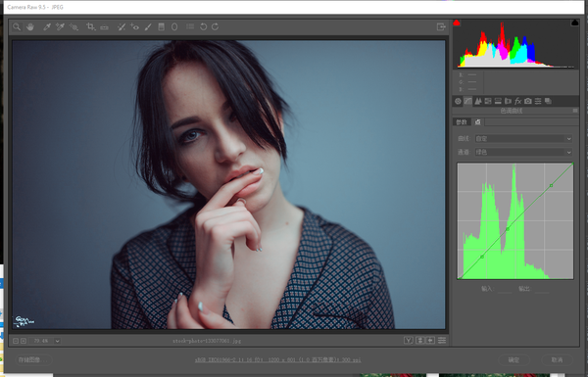
Task: Click the RGB histogram graph
Action: click(x=515, y=44)
